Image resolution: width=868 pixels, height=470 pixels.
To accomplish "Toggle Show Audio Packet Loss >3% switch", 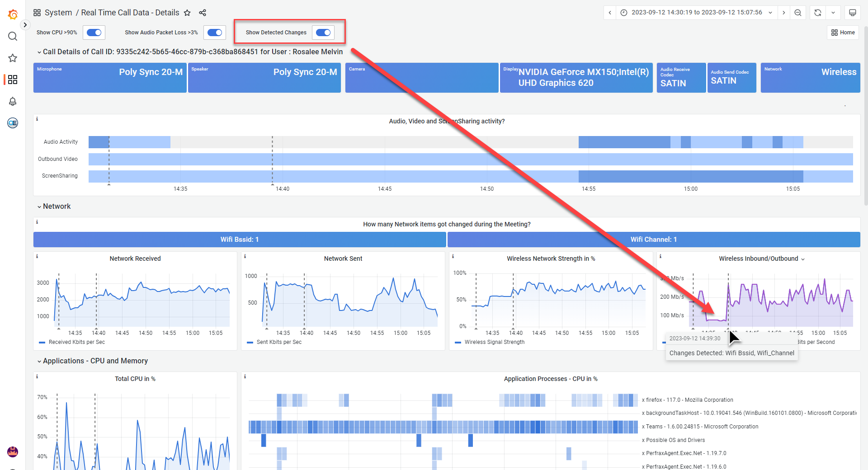I will click(x=215, y=33).
